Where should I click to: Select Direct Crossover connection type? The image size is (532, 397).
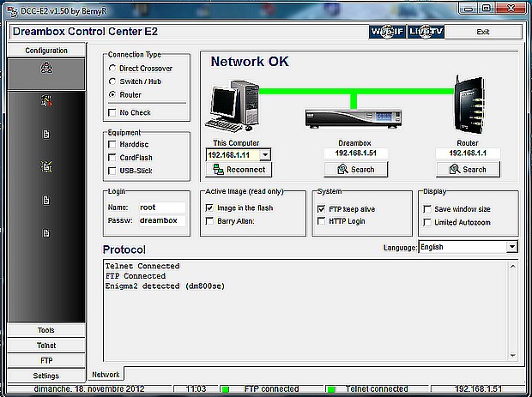pos(113,68)
